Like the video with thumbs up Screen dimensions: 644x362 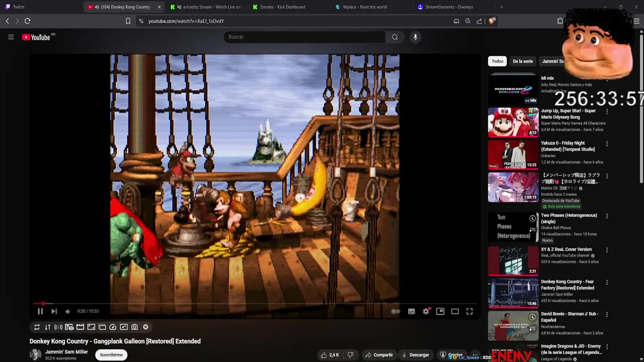tap(330, 355)
